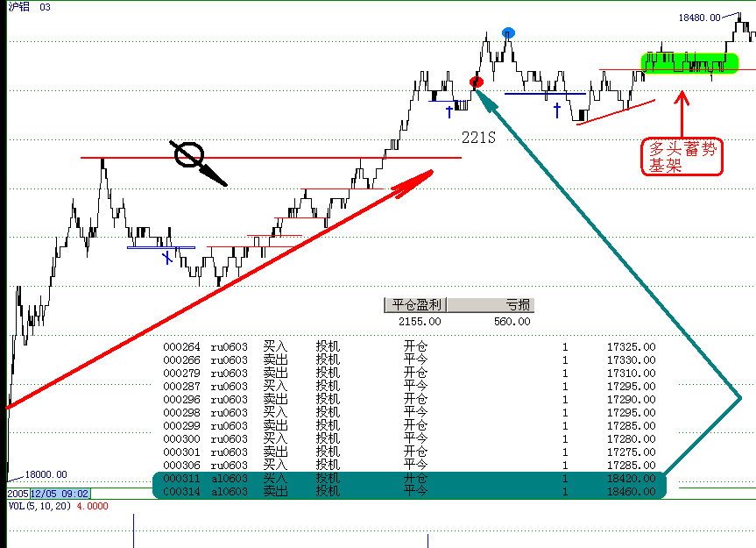This screenshot has width=756, height=548.
Task: Click the 平仓盈利 column header
Action: click(416, 305)
